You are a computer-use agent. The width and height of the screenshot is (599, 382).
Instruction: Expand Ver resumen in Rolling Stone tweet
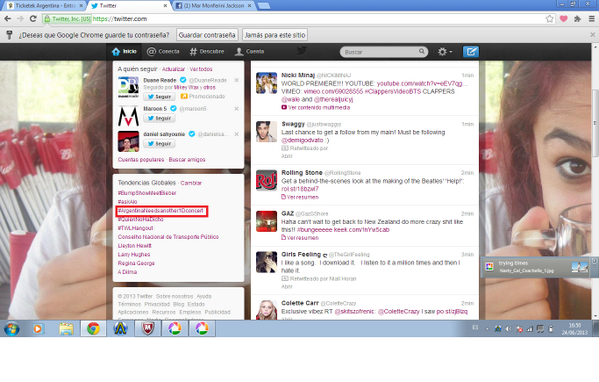click(300, 197)
